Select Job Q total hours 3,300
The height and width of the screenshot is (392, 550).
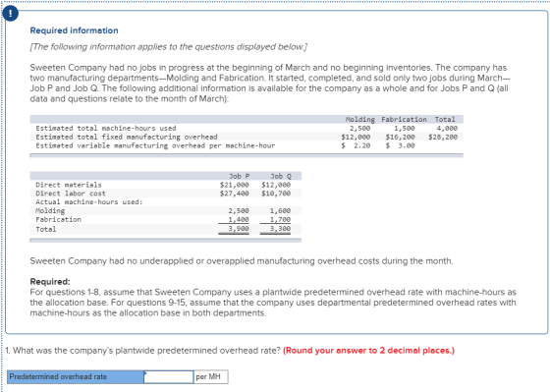[280, 229]
